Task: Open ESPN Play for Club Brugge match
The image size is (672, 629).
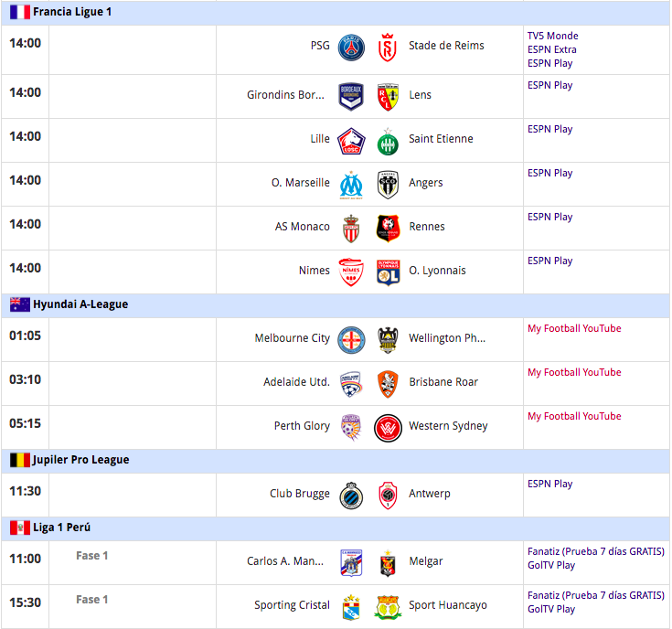Action: click(x=549, y=484)
